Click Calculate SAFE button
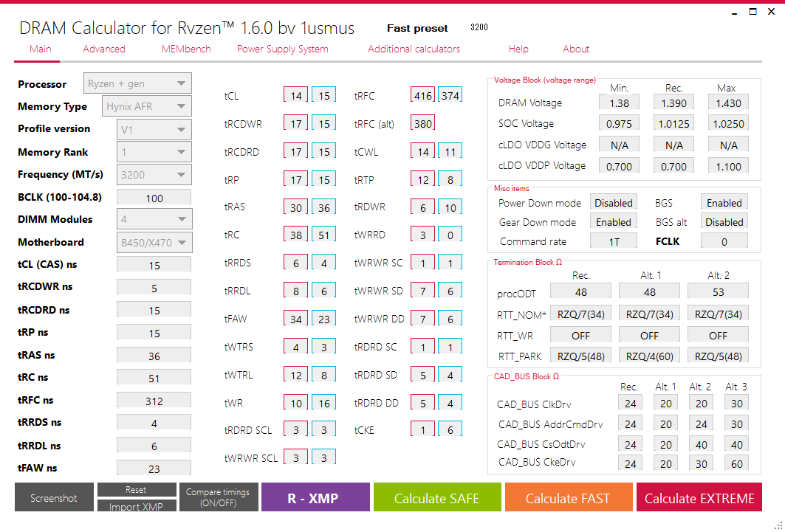The width and height of the screenshot is (785, 532). click(x=437, y=497)
